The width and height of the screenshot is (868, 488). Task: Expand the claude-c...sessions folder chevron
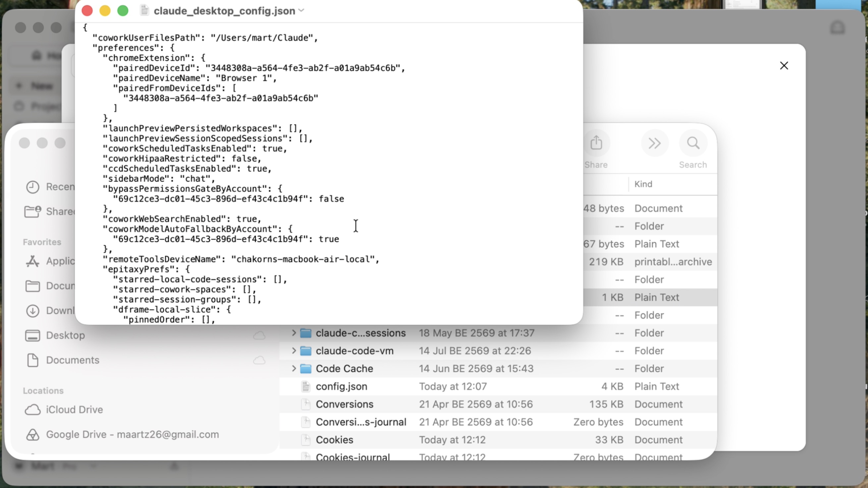(x=294, y=333)
